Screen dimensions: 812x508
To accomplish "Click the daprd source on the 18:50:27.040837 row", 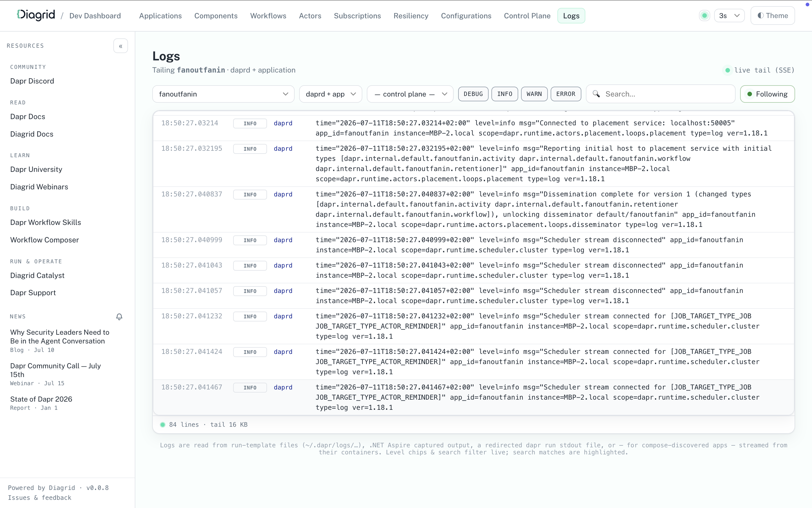I will (x=283, y=194).
